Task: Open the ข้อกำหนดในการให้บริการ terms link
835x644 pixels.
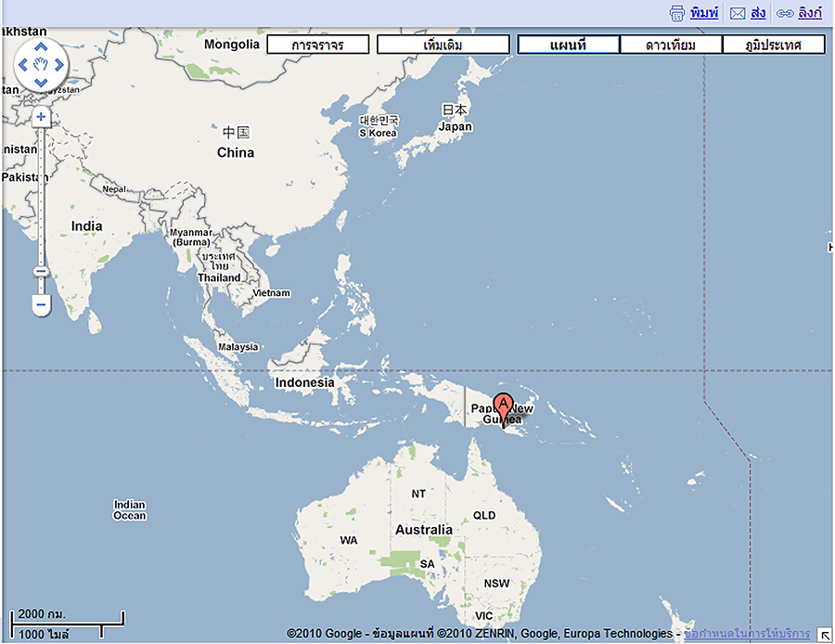Action: tap(747, 634)
